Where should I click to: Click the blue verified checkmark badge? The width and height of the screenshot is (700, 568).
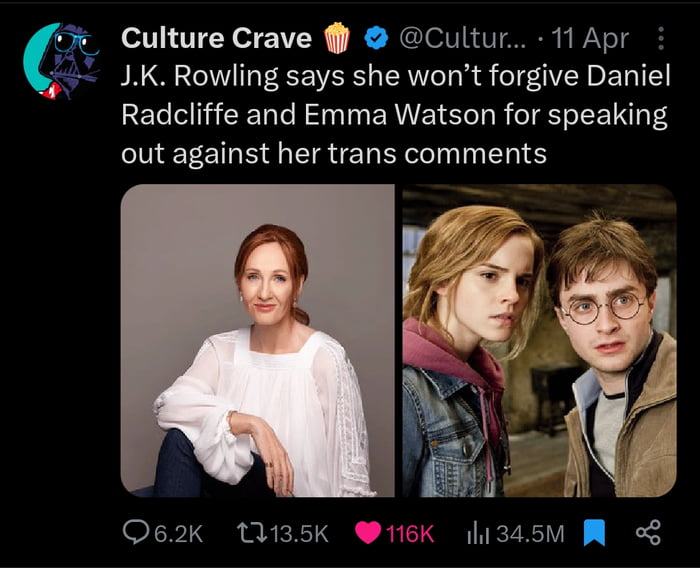[375, 38]
